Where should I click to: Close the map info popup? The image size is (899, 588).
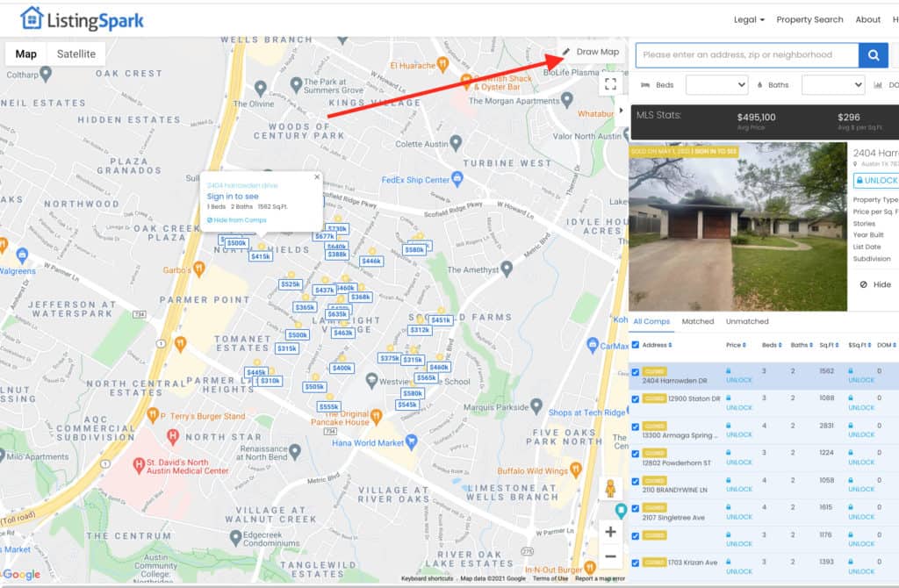point(317,177)
